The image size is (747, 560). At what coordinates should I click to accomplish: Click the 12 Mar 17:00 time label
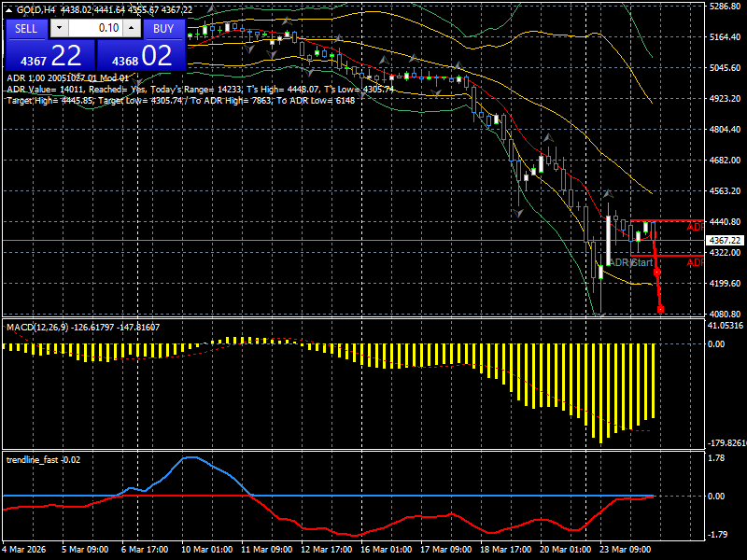(x=326, y=550)
